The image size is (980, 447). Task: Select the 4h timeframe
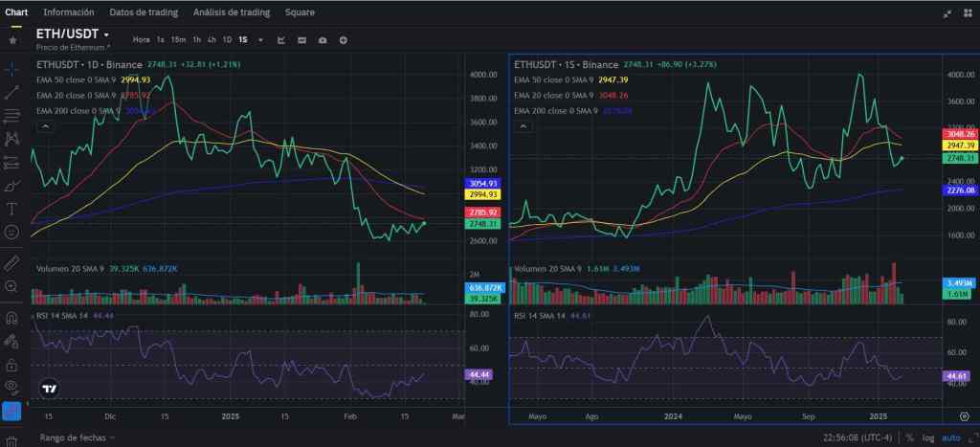click(212, 40)
